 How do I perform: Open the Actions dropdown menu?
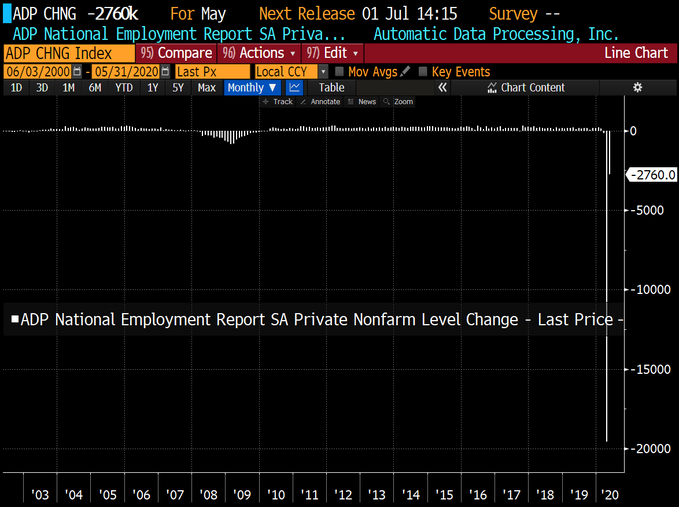tap(259, 53)
